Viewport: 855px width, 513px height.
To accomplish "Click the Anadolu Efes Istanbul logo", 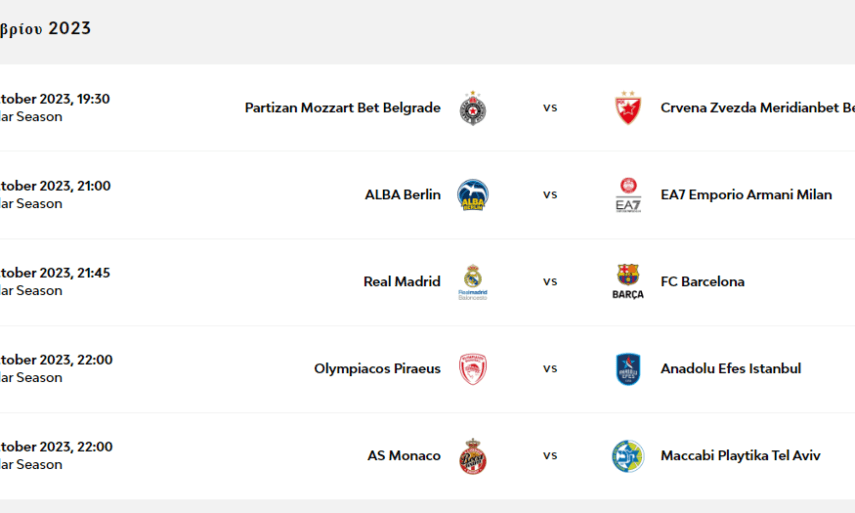I will 627,369.
